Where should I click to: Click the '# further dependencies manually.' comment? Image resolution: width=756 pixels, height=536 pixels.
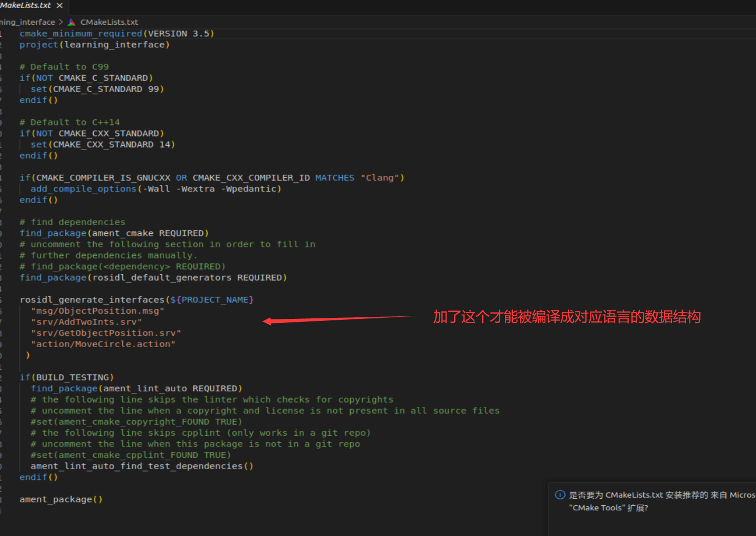point(108,255)
